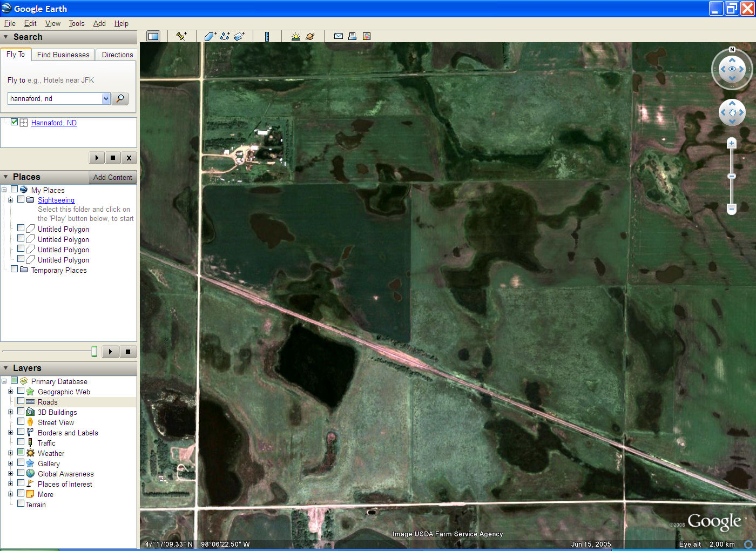
Task: Show the Ruler tool
Action: 267,36
